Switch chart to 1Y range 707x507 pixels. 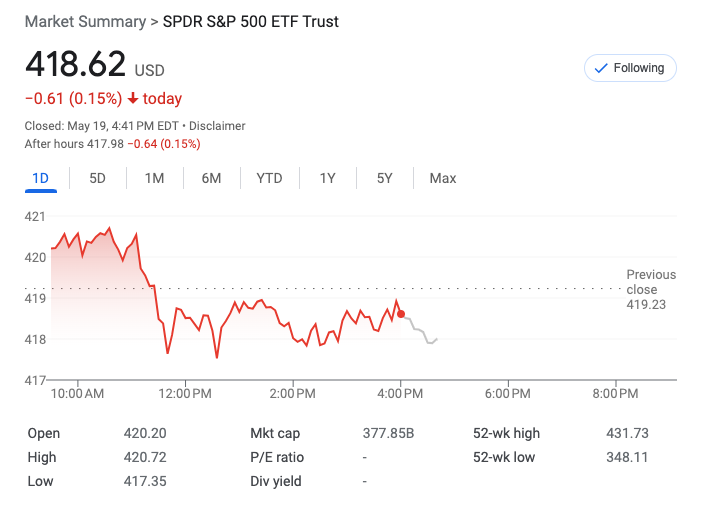[328, 178]
